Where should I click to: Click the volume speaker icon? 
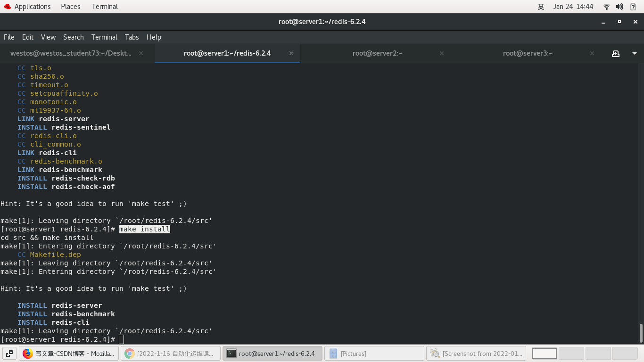click(620, 7)
